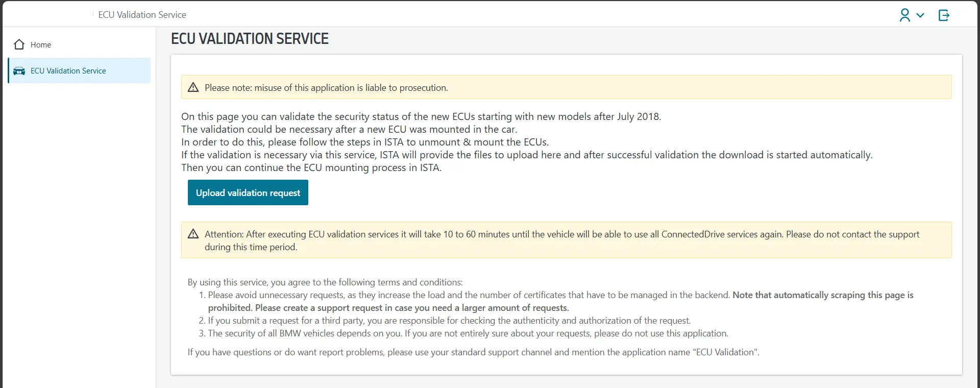Click the standard support channel sentence

(x=473, y=352)
